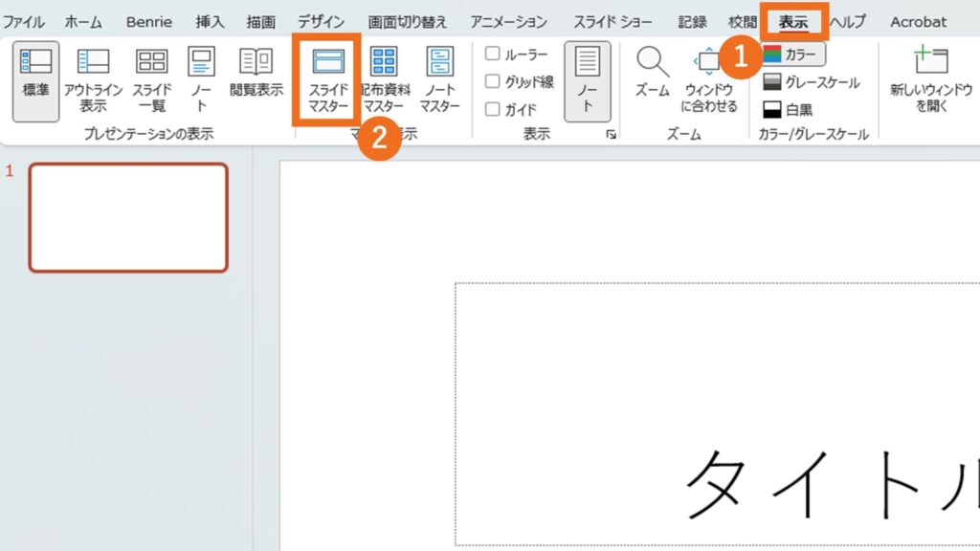This screenshot has height=551, width=980.
Task: Open the 挿入 insert tab
Action: click(210, 22)
